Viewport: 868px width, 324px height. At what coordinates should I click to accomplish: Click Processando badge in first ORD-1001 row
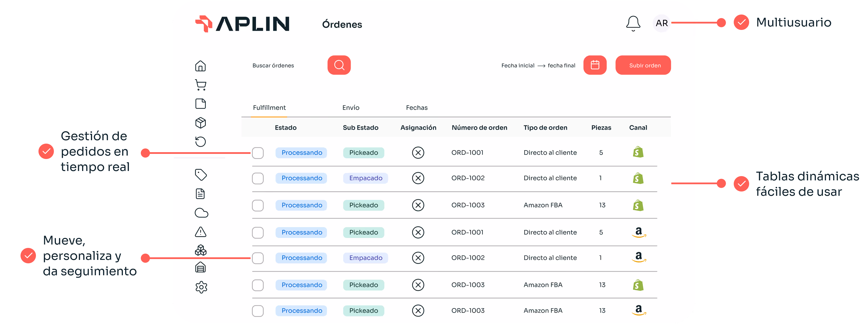301,152
